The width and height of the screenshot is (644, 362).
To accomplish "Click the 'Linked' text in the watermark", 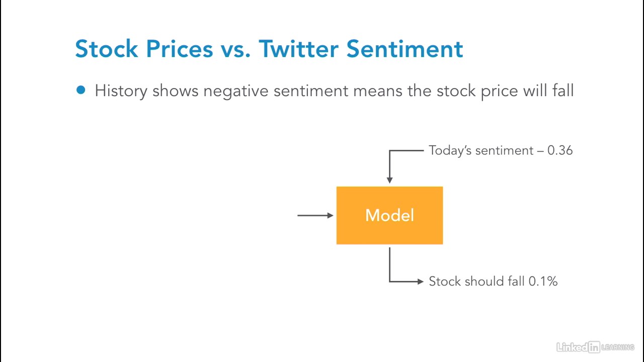I will (572, 347).
